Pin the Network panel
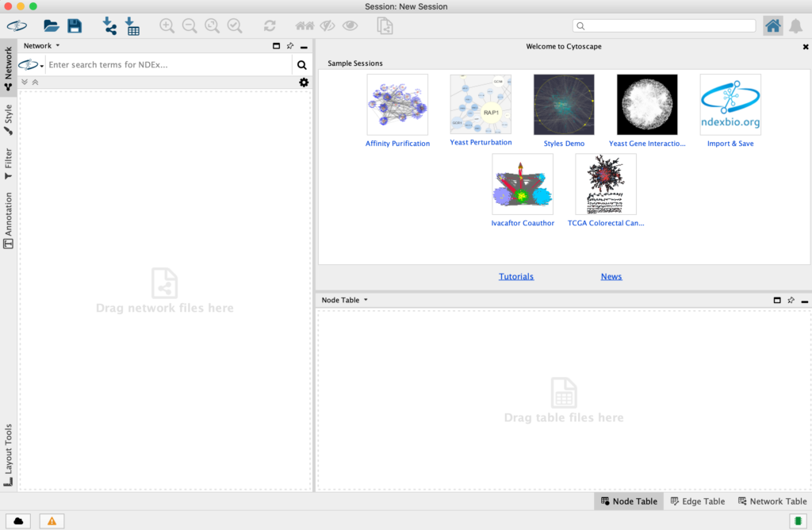Screen dimensions: 812x530 290,46
